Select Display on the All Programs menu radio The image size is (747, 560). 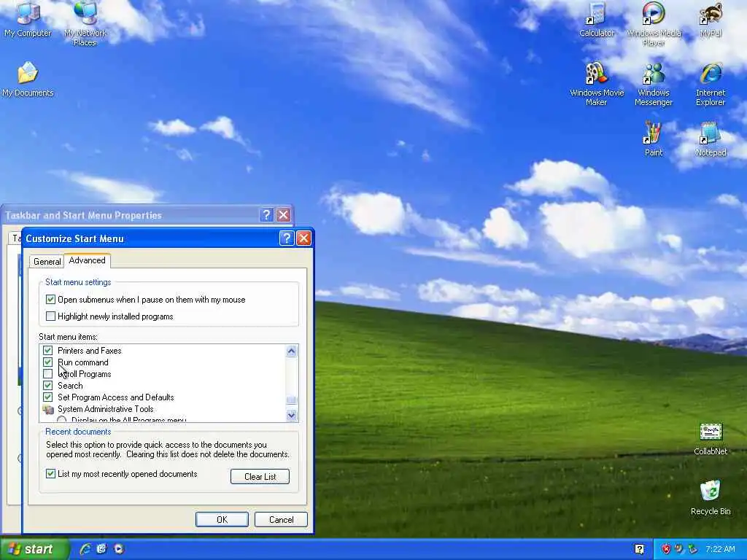[x=61, y=419]
